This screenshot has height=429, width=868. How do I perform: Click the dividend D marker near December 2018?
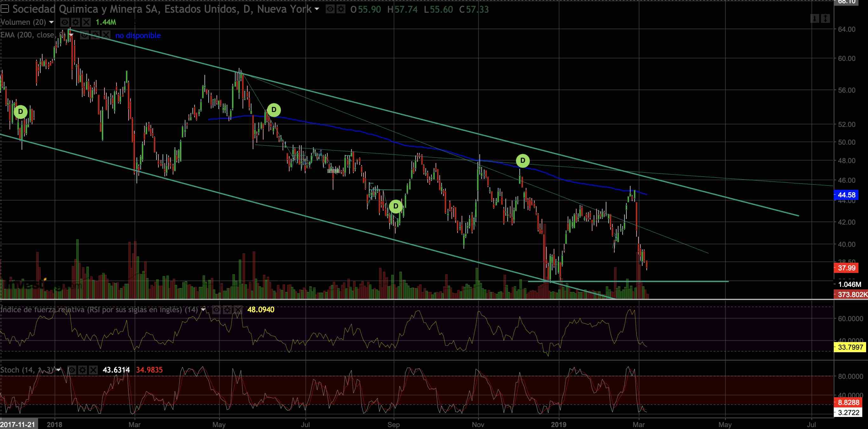523,161
